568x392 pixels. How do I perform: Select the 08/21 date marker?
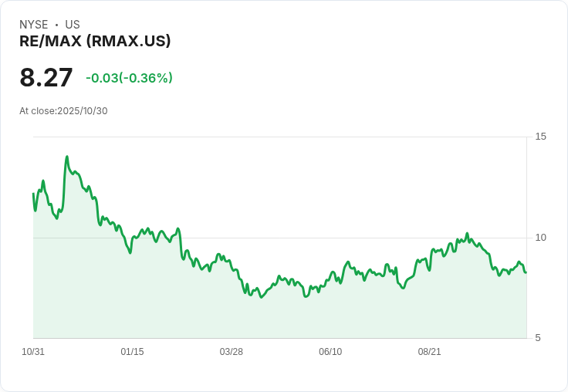429,352
